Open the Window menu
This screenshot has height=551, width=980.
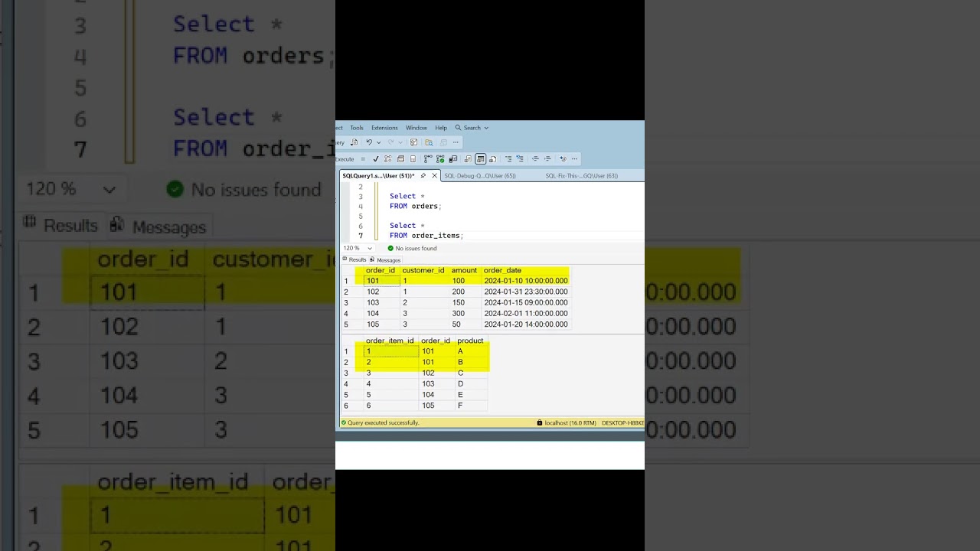416,128
